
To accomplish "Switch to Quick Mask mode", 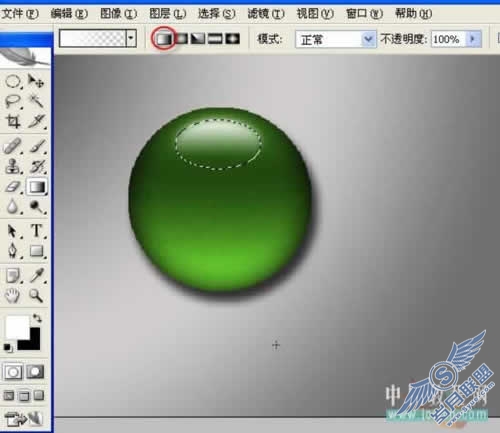I will tap(35, 372).
